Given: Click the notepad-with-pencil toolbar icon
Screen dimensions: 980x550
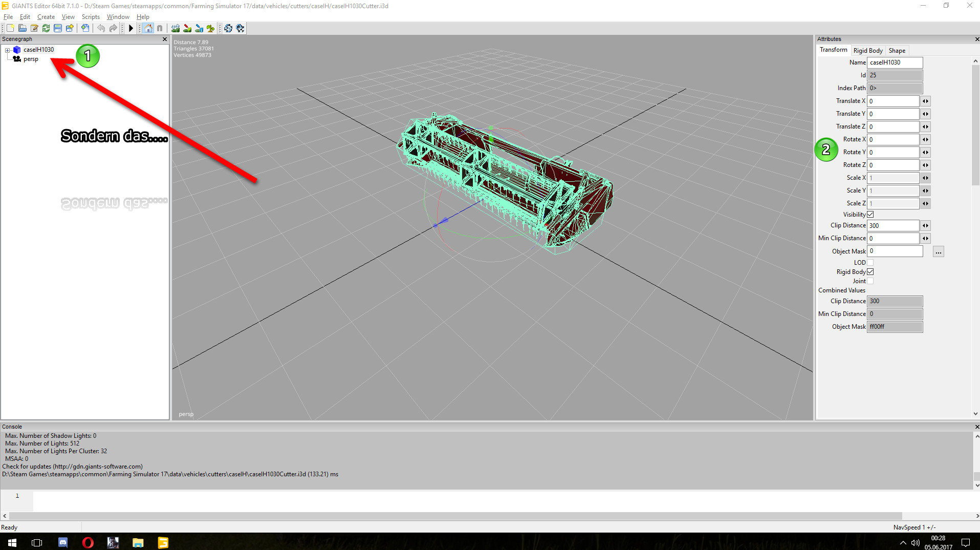Looking at the screenshot, I should click(34, 28).
